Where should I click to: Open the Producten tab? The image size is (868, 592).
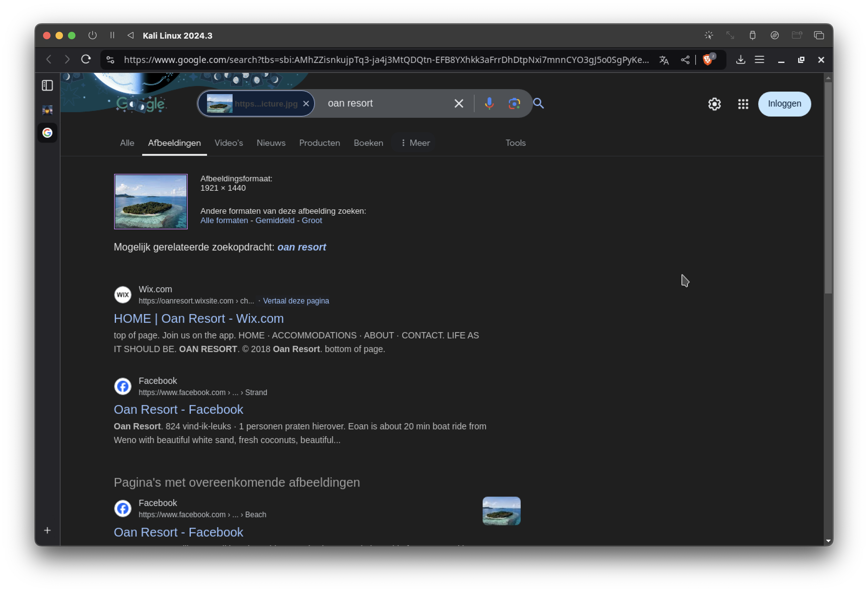319,143
